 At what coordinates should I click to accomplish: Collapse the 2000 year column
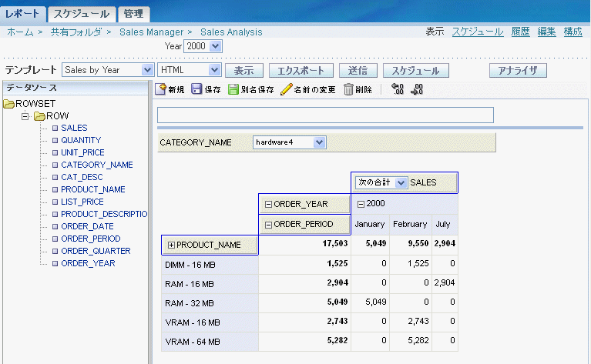coord(361,204)
